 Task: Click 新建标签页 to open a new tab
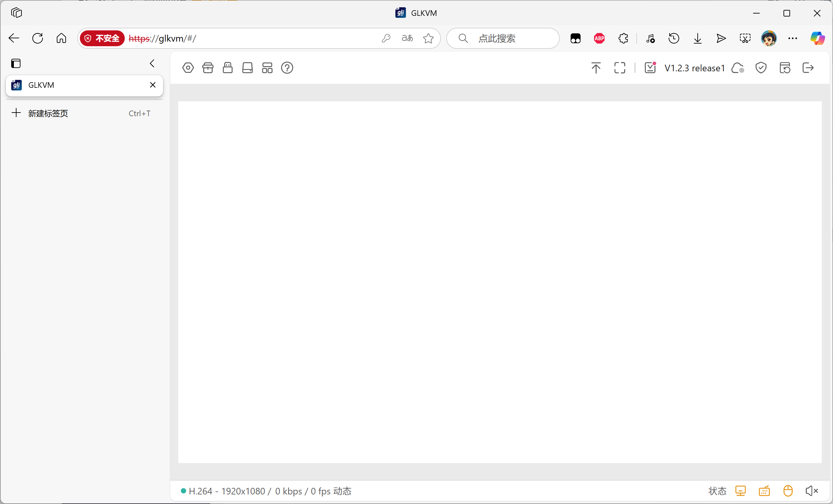click(48, 113)
